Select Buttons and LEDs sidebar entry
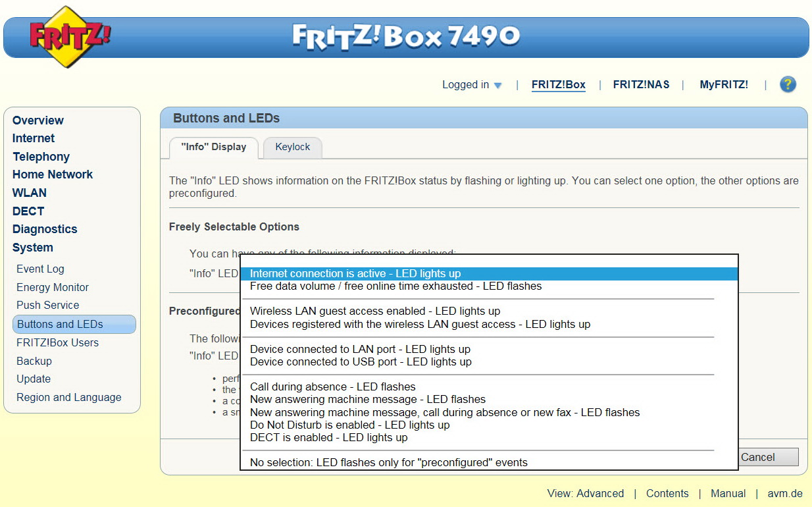Viewport: 812px width, 507px height. click(x=74, y=324)
